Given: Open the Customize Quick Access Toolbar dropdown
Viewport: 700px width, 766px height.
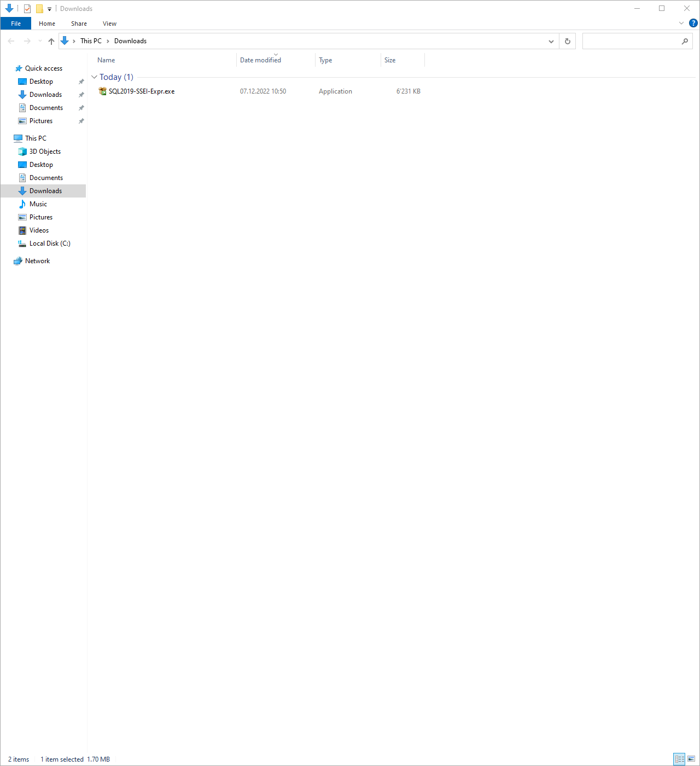Looking at the screenshot, I should click(x=49, y=9).
